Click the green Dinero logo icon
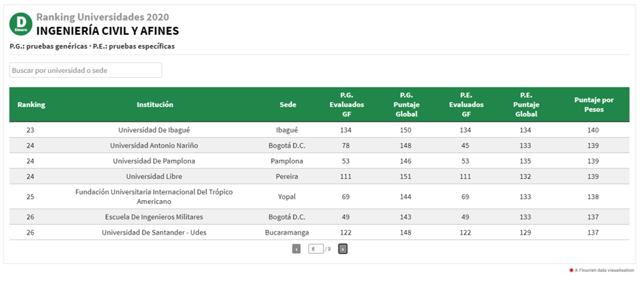644x291 pixels. point(21,24)
